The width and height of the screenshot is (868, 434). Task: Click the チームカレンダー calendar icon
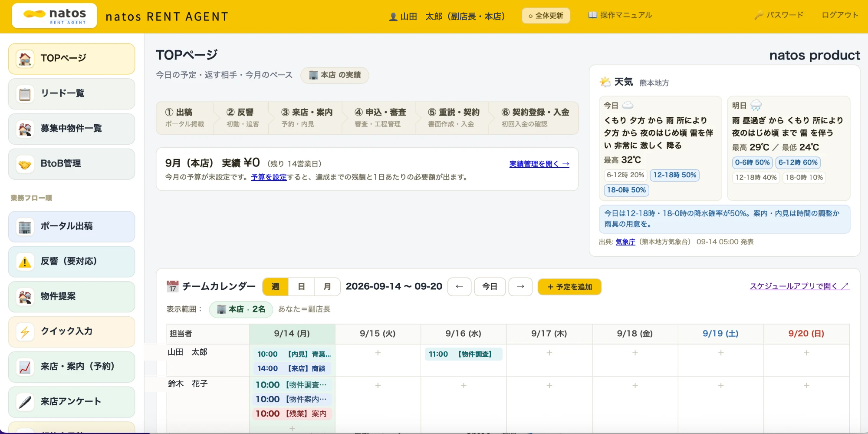(x=172, y=286)
